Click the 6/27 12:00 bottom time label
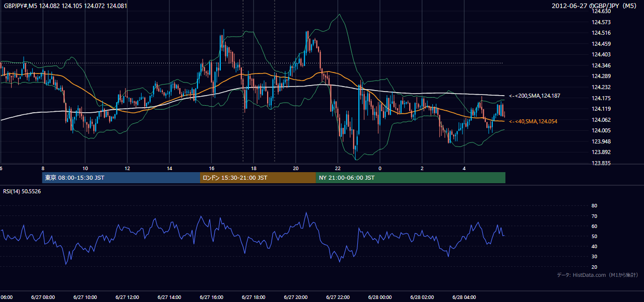 [x=127, y=297]
